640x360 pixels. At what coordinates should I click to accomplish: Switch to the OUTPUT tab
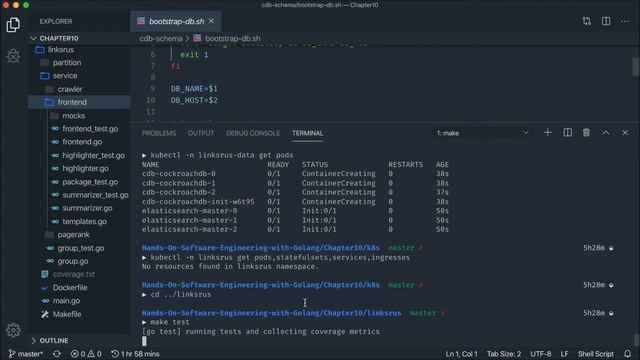tap(201, 133)
